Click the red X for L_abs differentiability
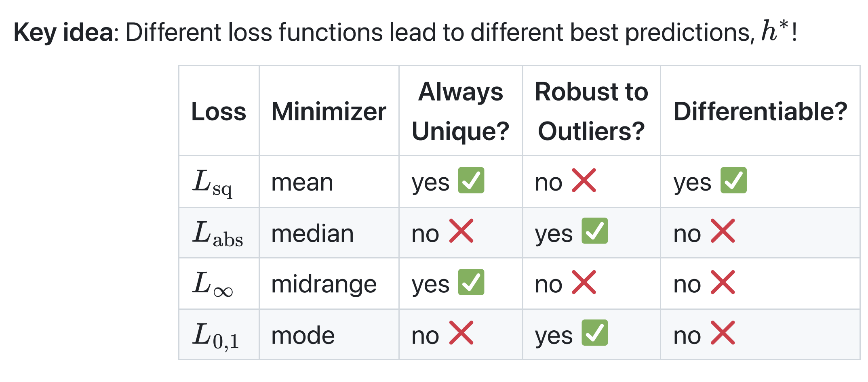868x382 pixels. coord(723,231)
